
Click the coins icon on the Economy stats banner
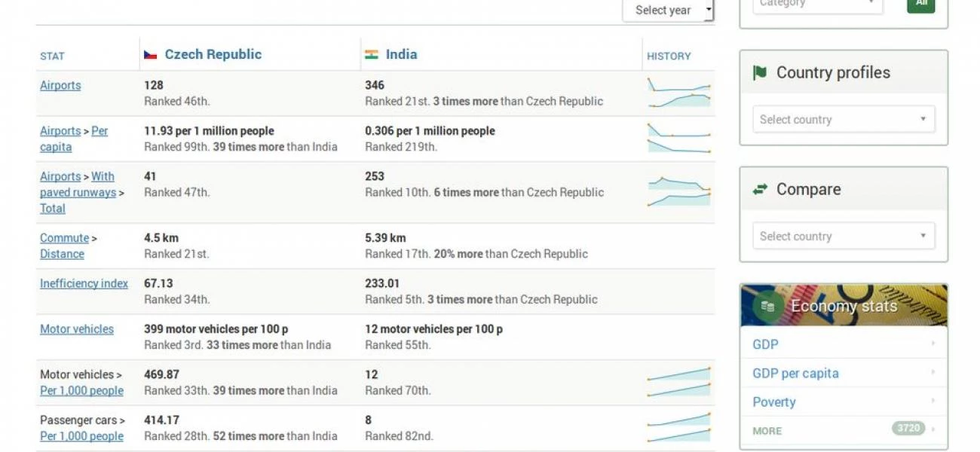click(768, 306)
